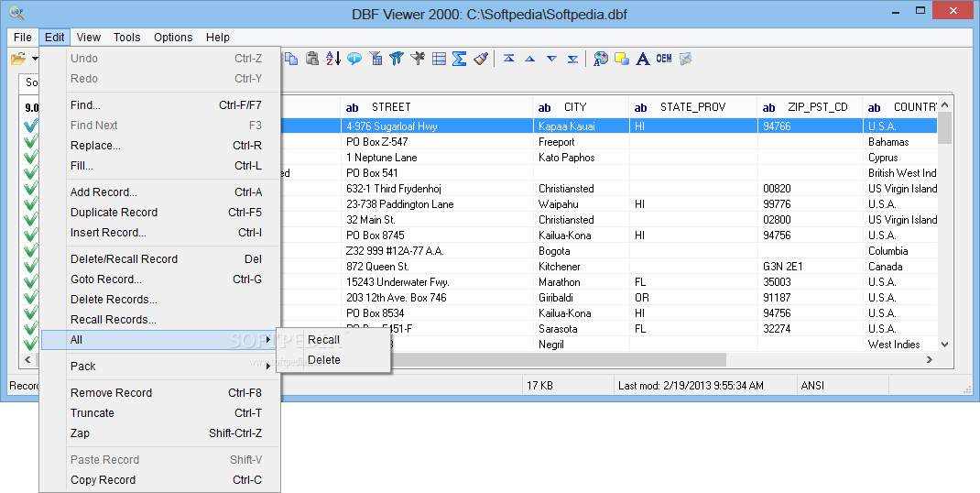
Task: Click the blue info balloon icon
Action: click(x=354, y=58)
